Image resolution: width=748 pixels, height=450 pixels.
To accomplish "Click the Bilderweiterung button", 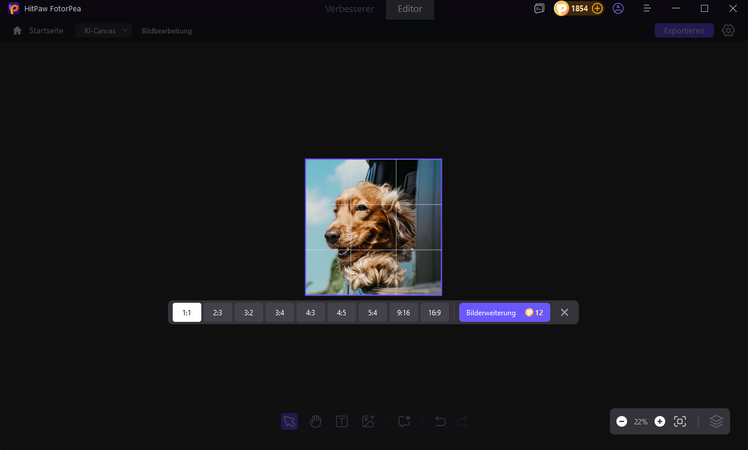I will (504, 313).
